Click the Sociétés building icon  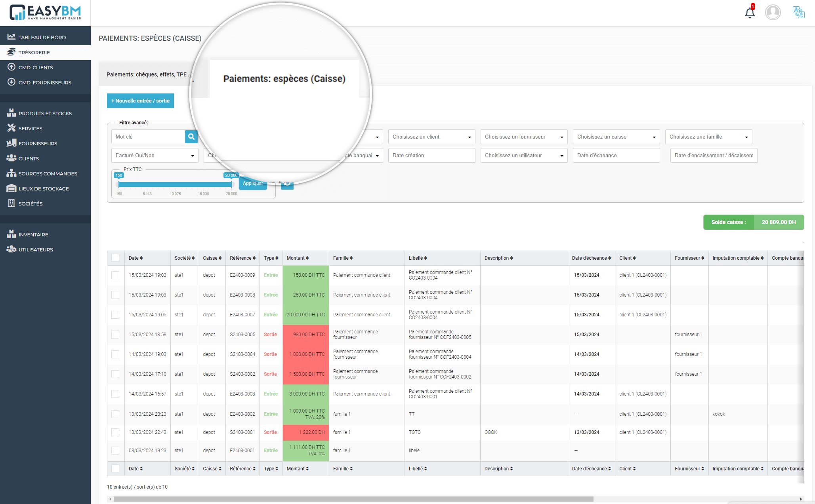11,203
